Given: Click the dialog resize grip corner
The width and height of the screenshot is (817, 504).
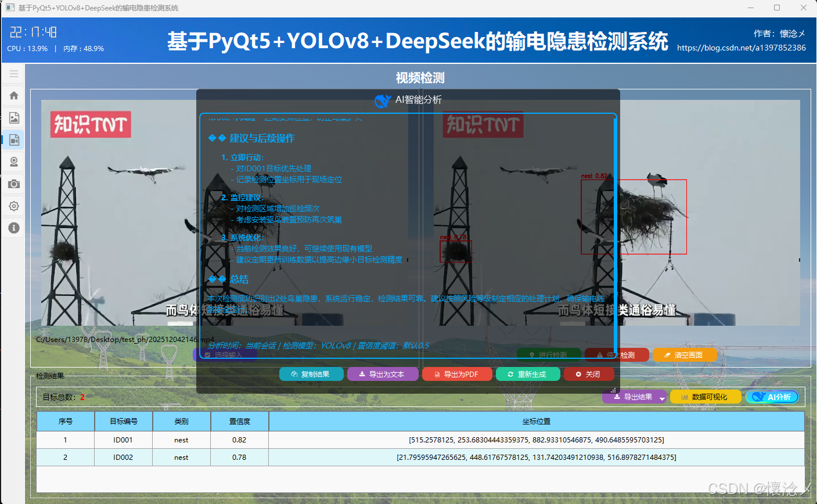Looking at the screenshot, I should point(614,390).
